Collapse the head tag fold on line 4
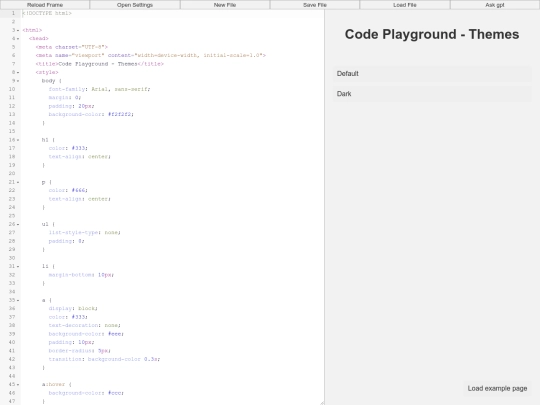The width and height of the screenshot is (540, 405). click(18, 39)
